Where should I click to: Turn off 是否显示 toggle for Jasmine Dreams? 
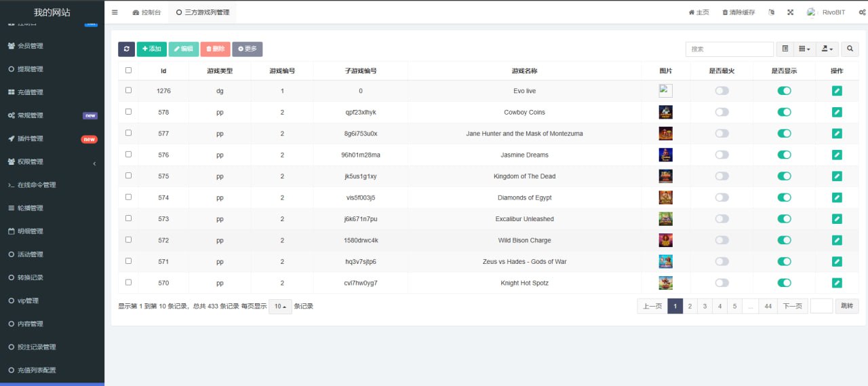click(x=785, y=155)
